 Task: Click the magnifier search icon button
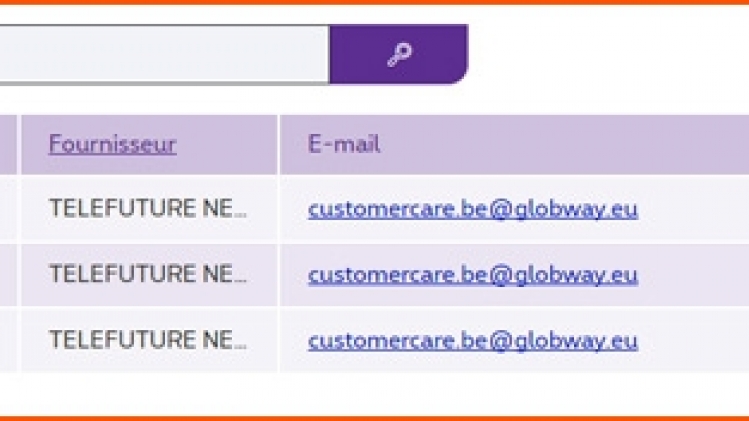[398, 54]
